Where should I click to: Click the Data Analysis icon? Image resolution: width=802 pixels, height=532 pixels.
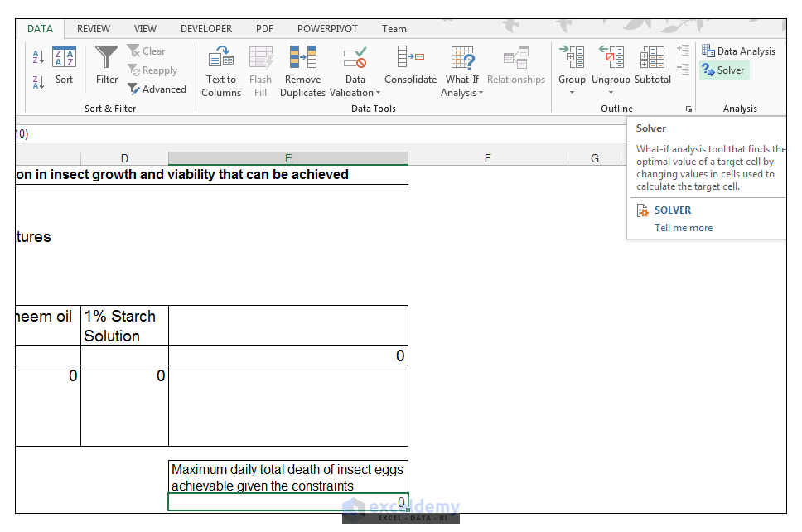point(738,51)
